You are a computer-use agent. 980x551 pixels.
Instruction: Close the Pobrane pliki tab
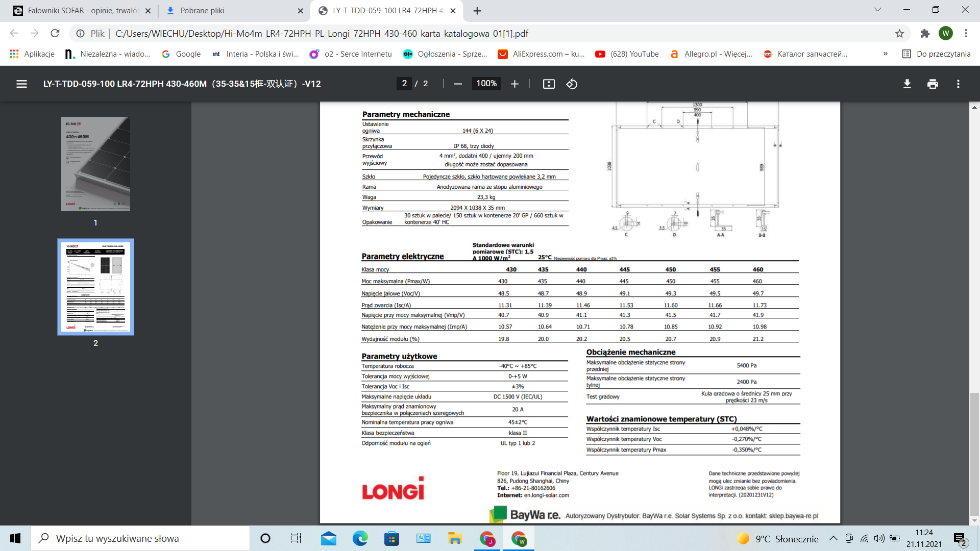tap(300, 11)
